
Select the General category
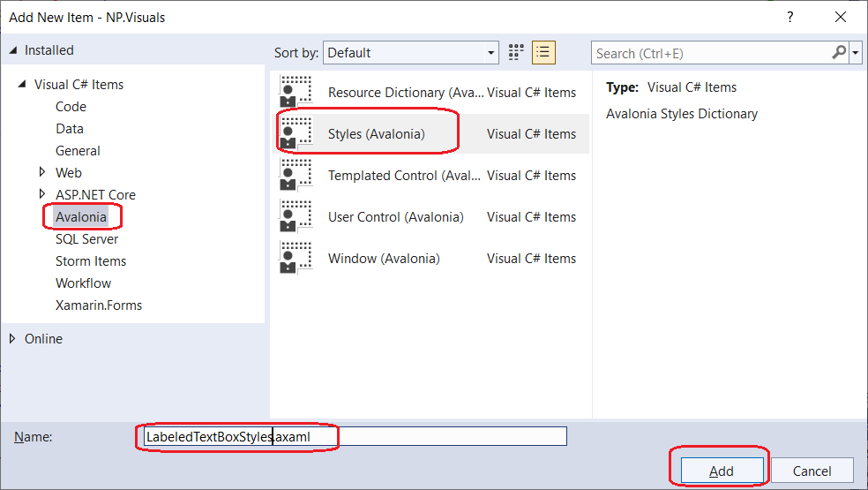(78, 151)
